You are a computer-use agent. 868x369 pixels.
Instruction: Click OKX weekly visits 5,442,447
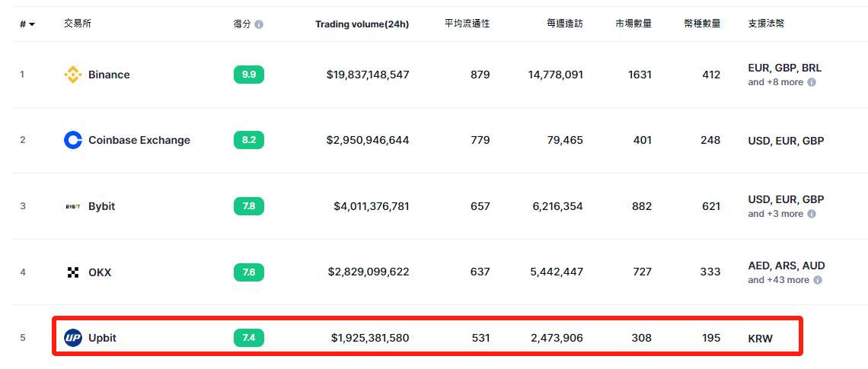click(557, 272)
